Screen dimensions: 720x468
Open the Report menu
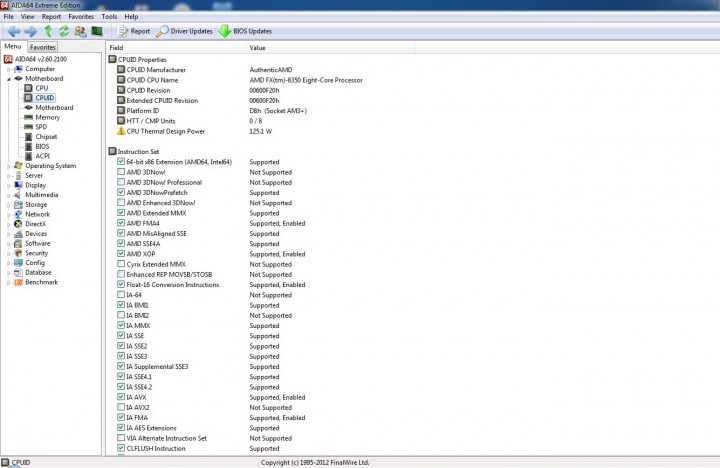click(x=51, y=17)
